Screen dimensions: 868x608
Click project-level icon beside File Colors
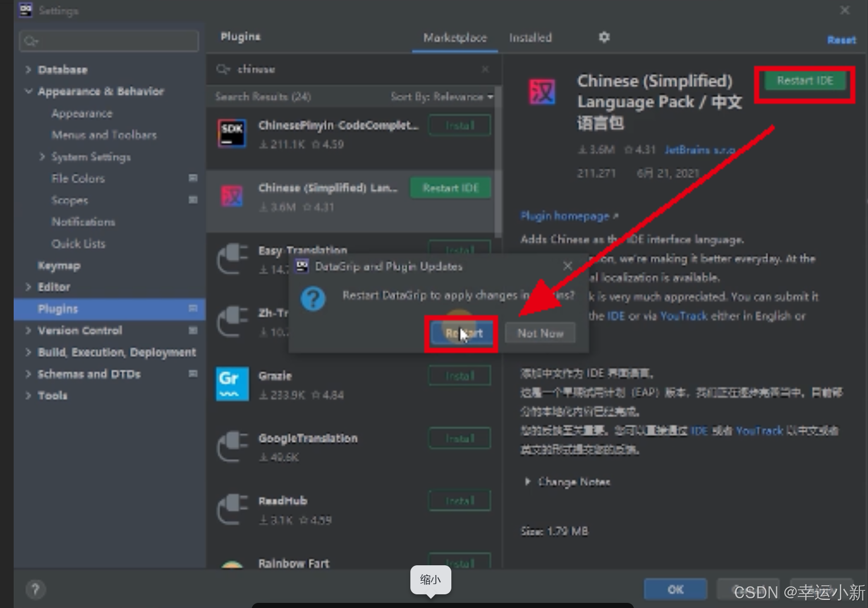coord(193,178)
